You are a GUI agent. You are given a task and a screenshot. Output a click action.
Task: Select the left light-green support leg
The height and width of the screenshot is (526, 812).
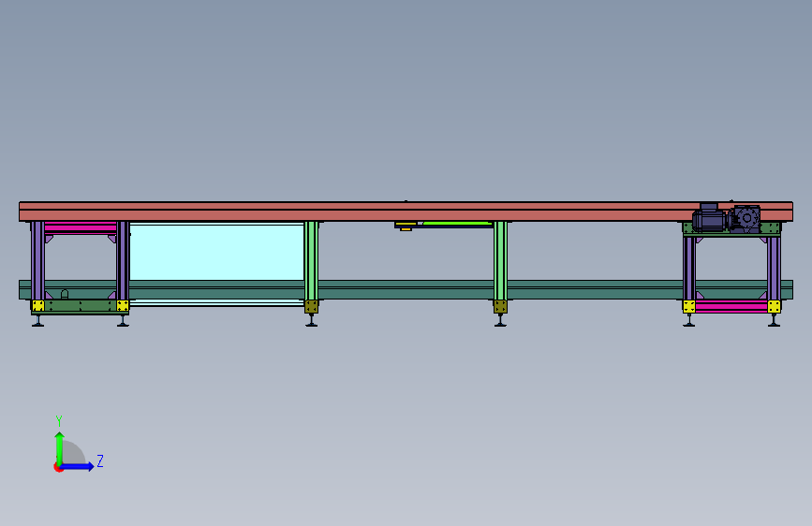click(x=311, y=260)
